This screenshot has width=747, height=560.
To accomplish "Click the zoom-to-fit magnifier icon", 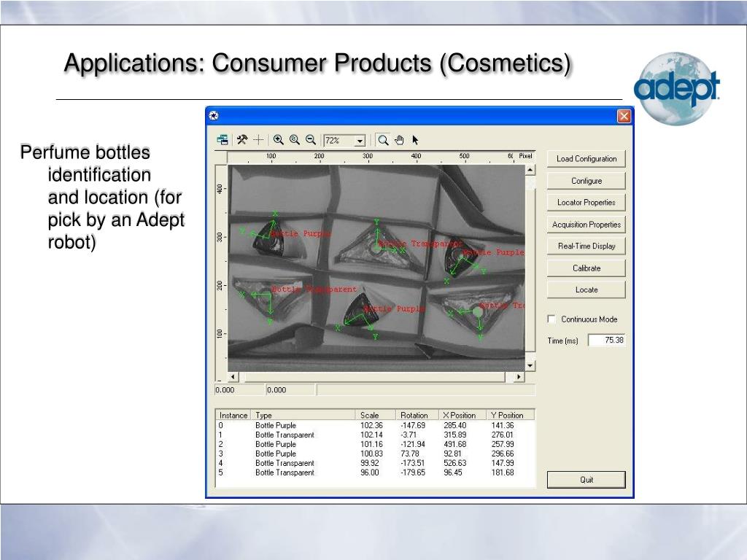I will pyautogui.click(x=295, y=140).
